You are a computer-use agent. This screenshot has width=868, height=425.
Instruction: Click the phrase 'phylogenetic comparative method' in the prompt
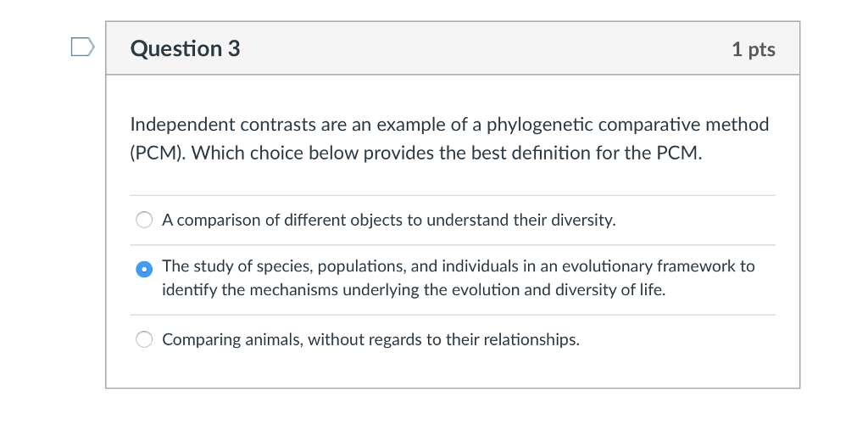pyautogui.click(x=628, y=125)
